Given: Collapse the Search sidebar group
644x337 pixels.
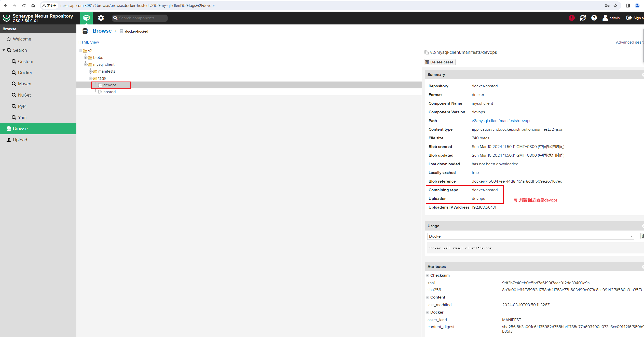Looking at the screenshot, I should 4,50.
